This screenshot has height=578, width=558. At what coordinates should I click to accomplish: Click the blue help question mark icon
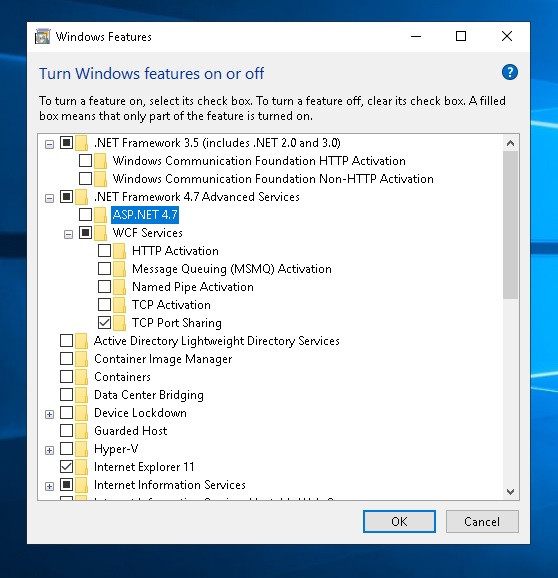[x=510, y=72]
